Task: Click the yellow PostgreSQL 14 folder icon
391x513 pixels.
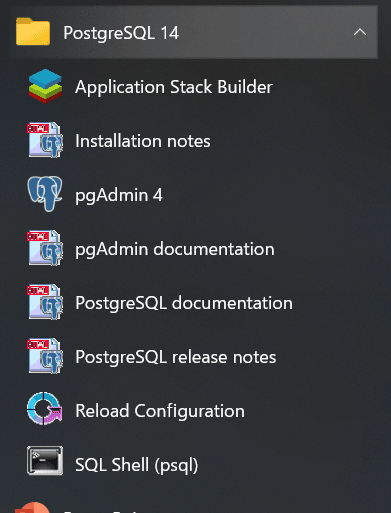Action: [x=33, y=31]
